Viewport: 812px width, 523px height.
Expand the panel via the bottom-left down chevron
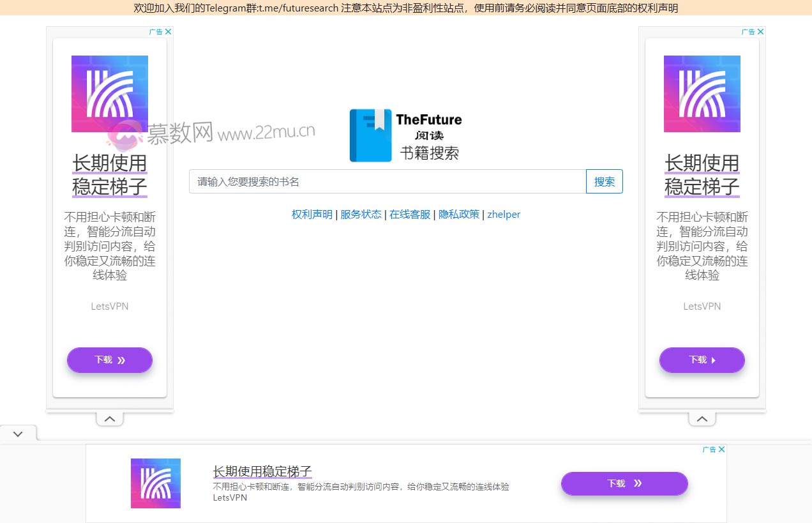17,433
